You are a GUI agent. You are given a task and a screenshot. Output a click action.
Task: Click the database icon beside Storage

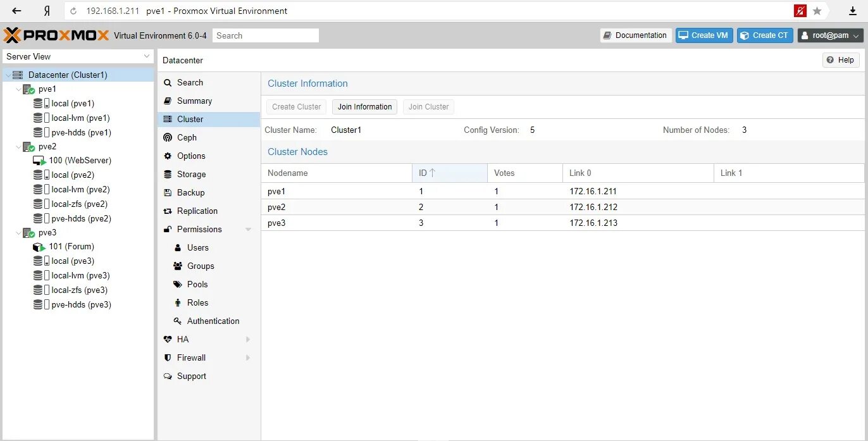[168, 174]
